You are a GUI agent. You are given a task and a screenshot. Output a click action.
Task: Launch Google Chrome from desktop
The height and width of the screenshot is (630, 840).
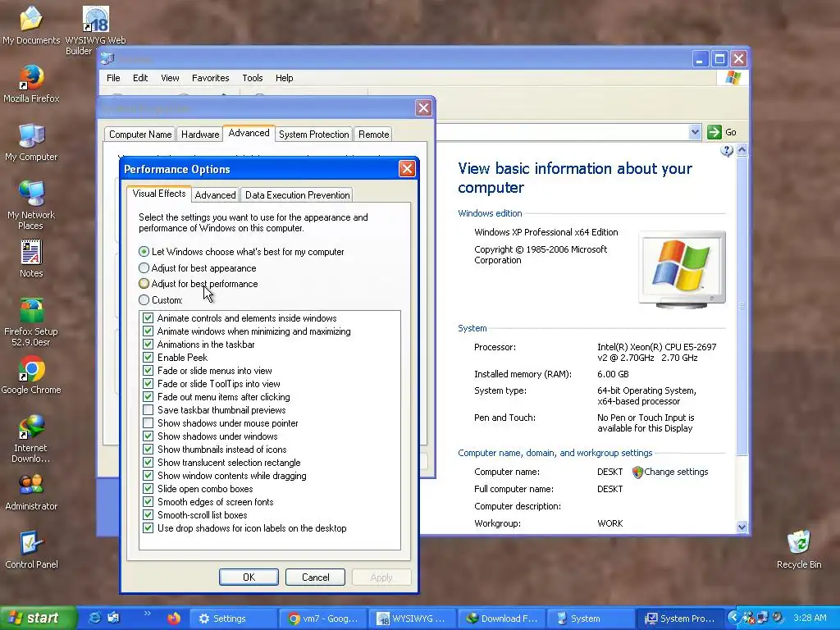(31, 375)
